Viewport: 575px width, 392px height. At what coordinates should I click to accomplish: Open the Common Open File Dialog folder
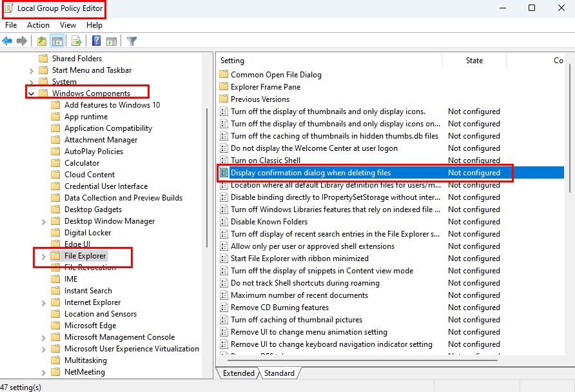pyautogui.click(x=276, y=75)
